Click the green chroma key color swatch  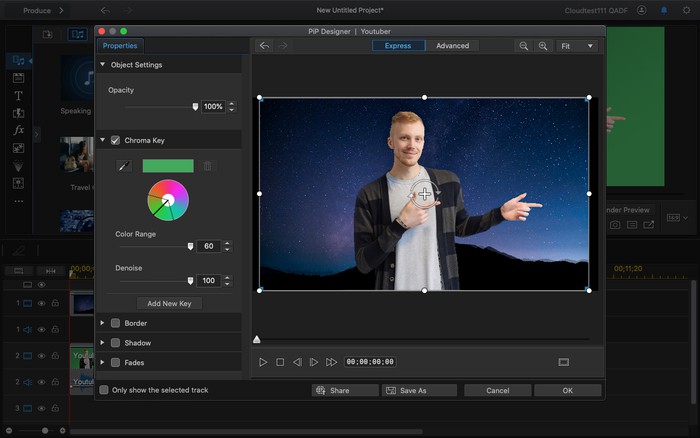167,166
